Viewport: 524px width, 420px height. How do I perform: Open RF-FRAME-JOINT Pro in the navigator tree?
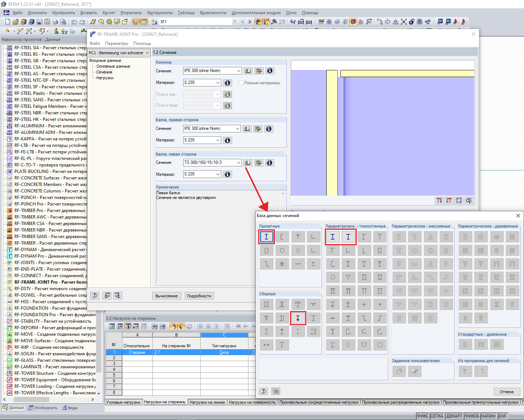51,282
